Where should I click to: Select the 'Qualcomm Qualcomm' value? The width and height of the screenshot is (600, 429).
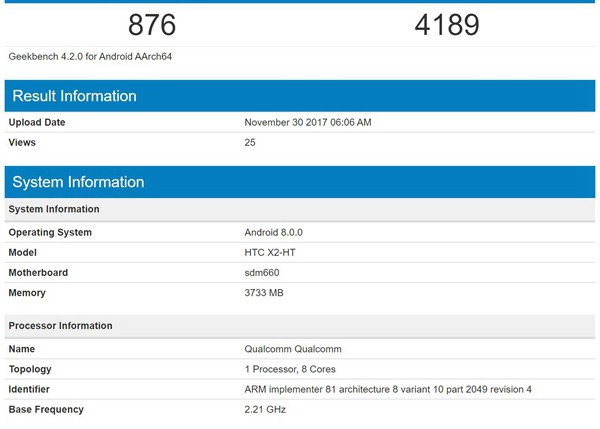pyautogui.click(x=293, y=349)
